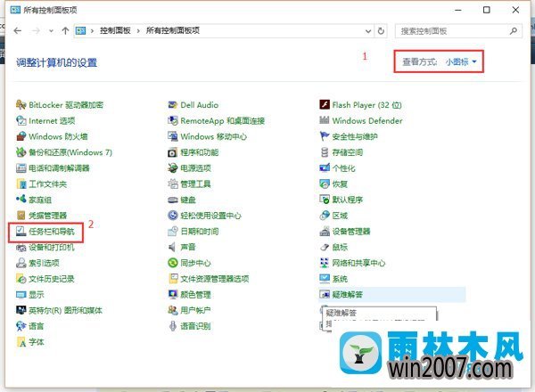
Task: Click the Forward navigation arrow
Action: click(x=36, y=31)
